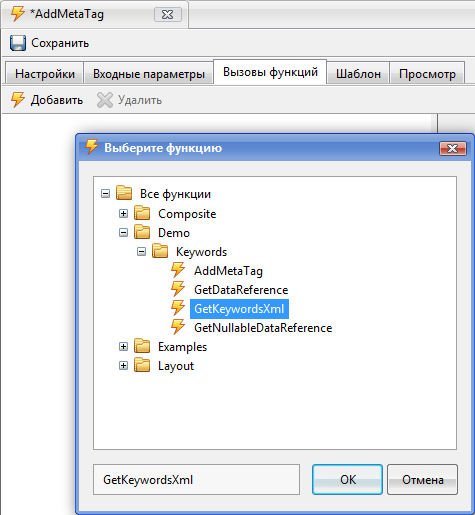Open the Шаблон tab
Screen dimensions: 475x515
(358, 74)
